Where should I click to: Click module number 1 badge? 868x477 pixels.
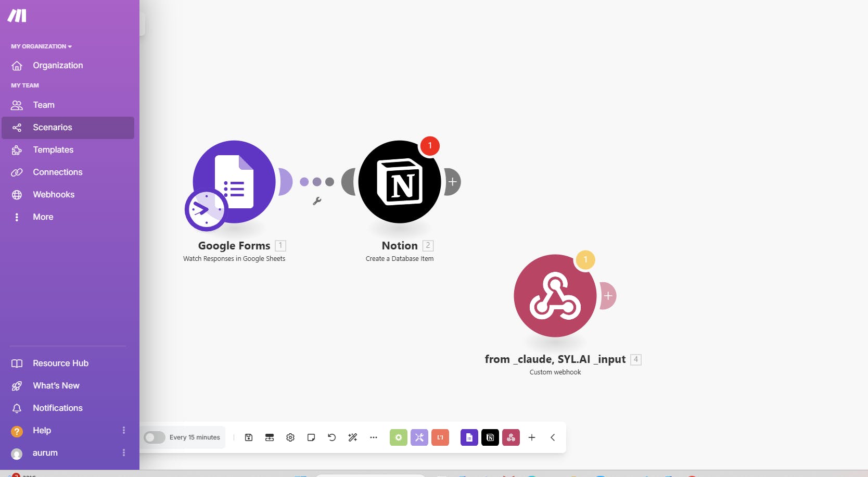click(x=280, y=246)
